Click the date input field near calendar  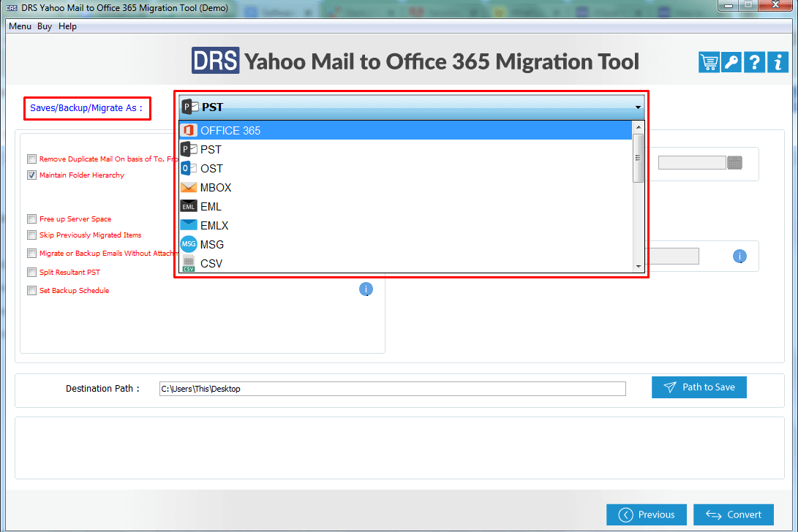(692, 163)
